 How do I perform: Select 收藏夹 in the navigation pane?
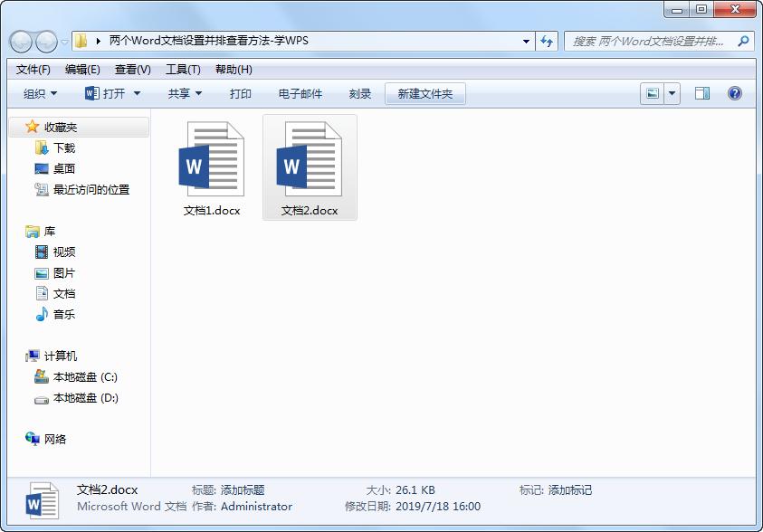pos(80,128)
